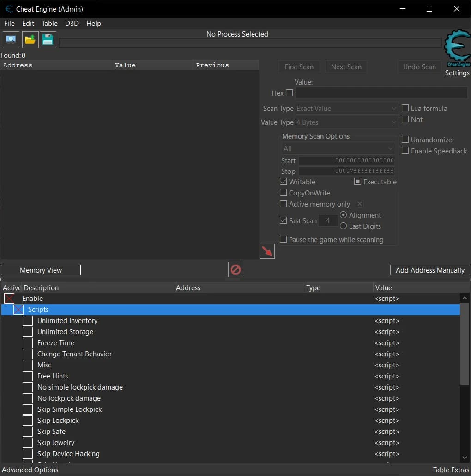
Task: Uncheck the Fast Scan option
Action: (283, 220)
